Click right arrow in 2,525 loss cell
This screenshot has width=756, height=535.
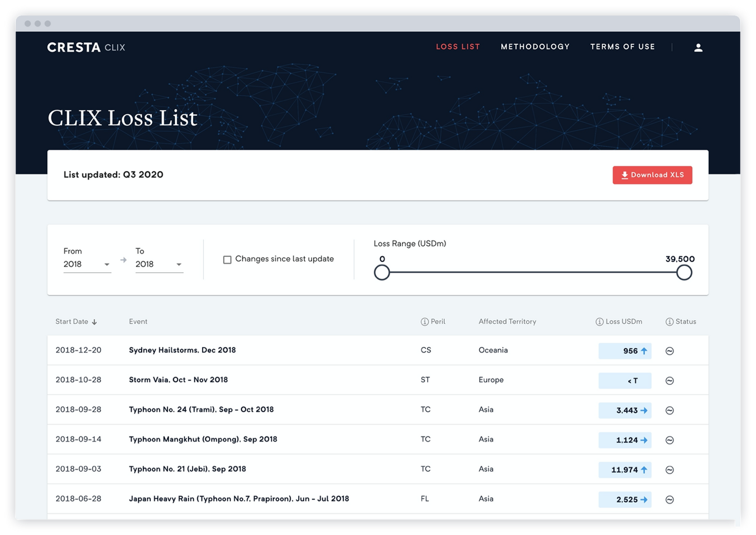[x=644, y=500]
